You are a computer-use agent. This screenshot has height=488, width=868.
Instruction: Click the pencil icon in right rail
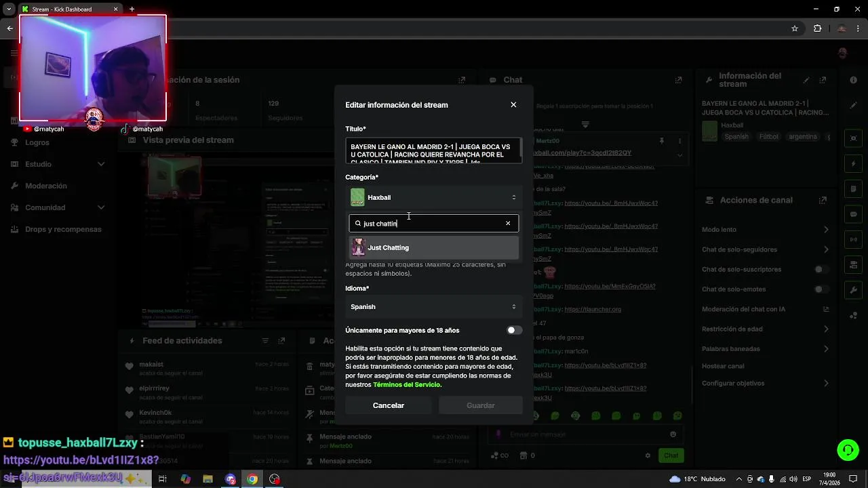tap(853, 105)
